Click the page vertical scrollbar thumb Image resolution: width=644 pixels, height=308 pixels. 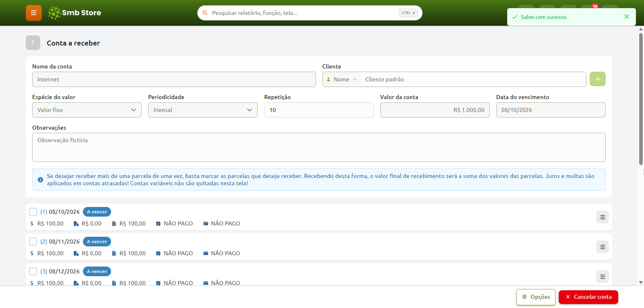click(641, 99)
